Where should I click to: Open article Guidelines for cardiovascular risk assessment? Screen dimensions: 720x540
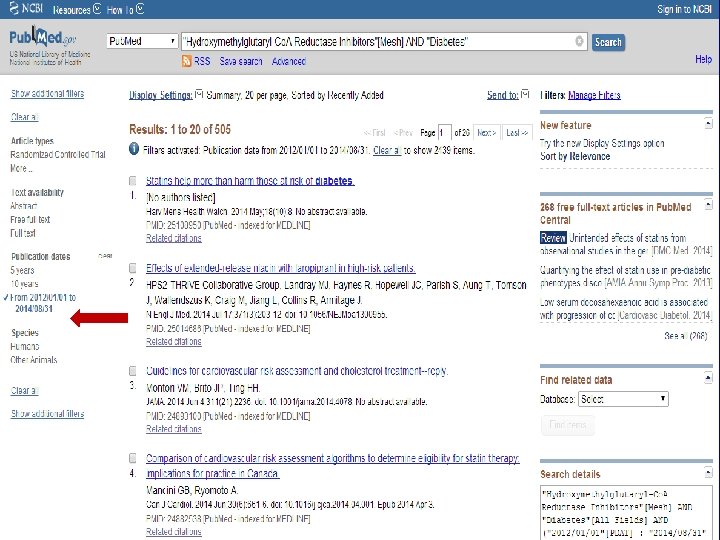(x=297, y=371)
